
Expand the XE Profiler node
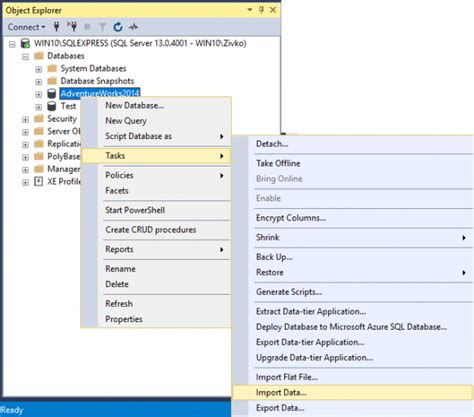[25, 182]
